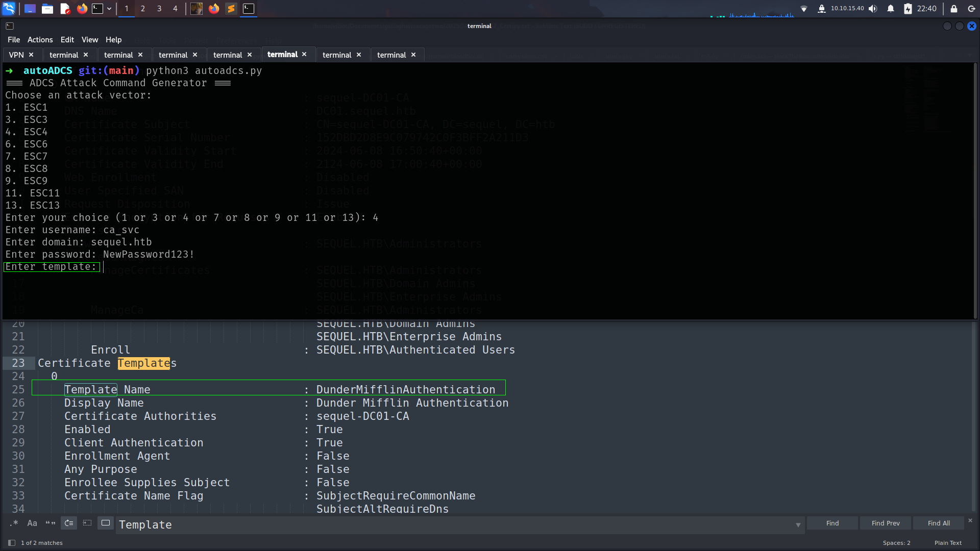Viewport: 980px width, 551px height.
Task: Click the Spaces: 2 indentation setting
Action: click(897, 543)
